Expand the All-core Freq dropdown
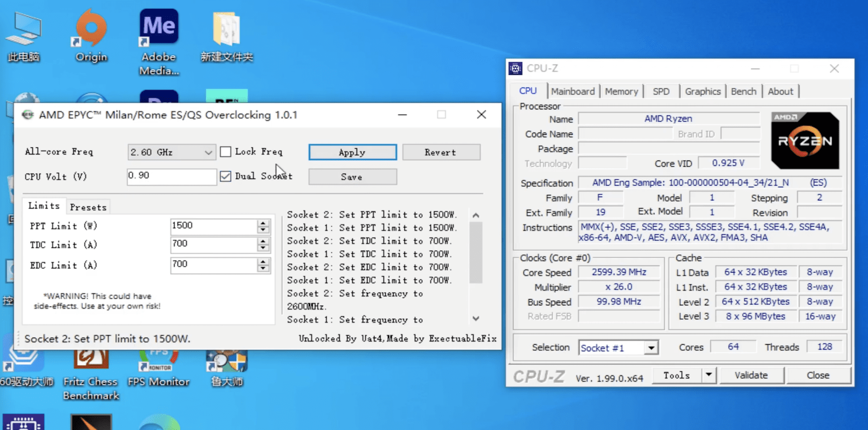Viewport: 868px width, 430px height. (208, 153)
